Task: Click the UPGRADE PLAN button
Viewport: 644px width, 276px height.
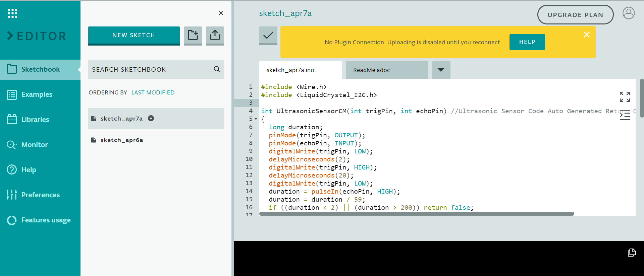Action: click(575, 15)
